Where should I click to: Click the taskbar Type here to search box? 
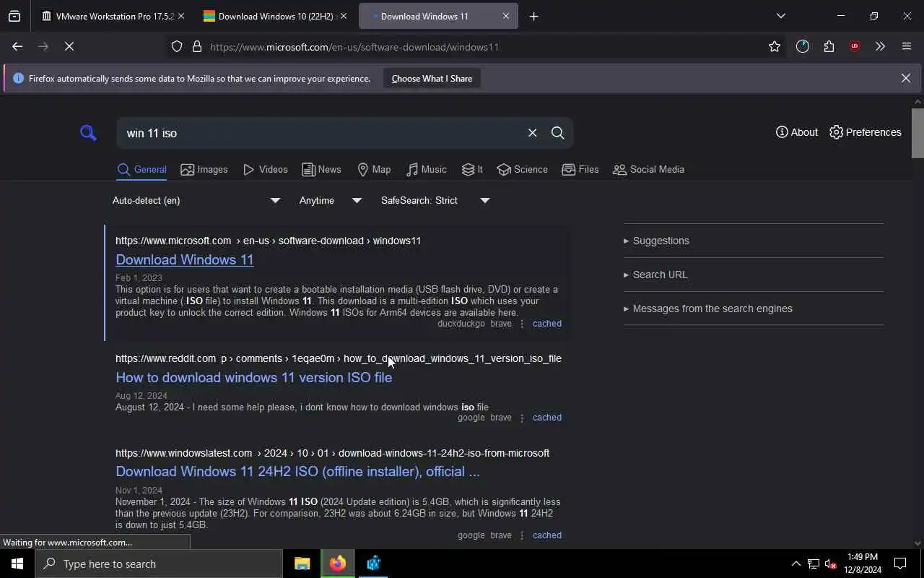(159, 564)
